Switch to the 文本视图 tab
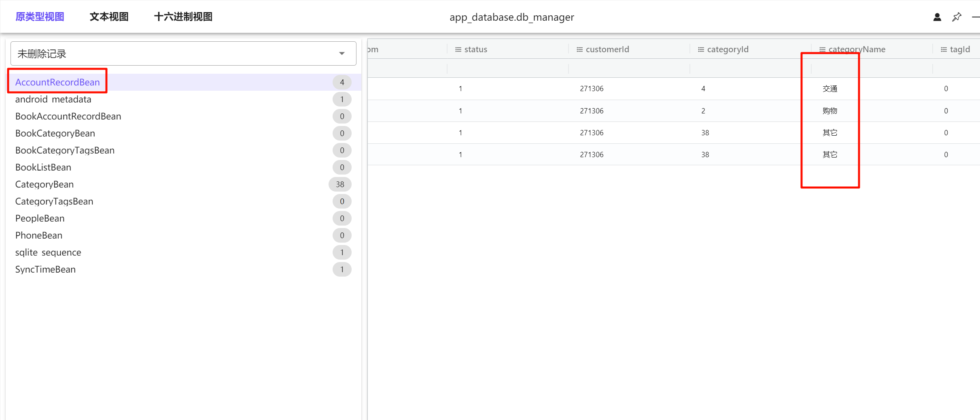 coord(109,17)
